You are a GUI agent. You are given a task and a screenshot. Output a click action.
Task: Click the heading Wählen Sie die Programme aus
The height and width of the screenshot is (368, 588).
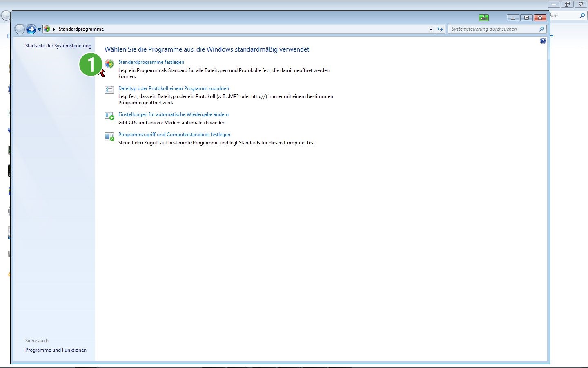[207, 49]
